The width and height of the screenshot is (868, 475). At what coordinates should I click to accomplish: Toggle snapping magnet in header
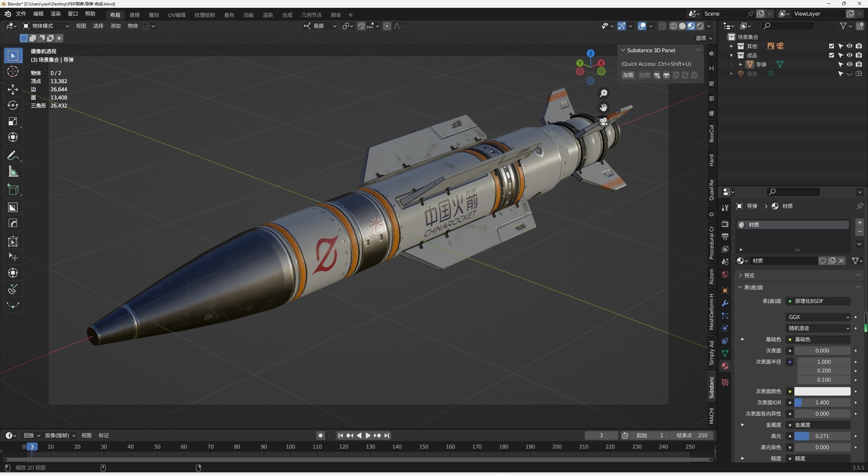click(x=361, y=26)
